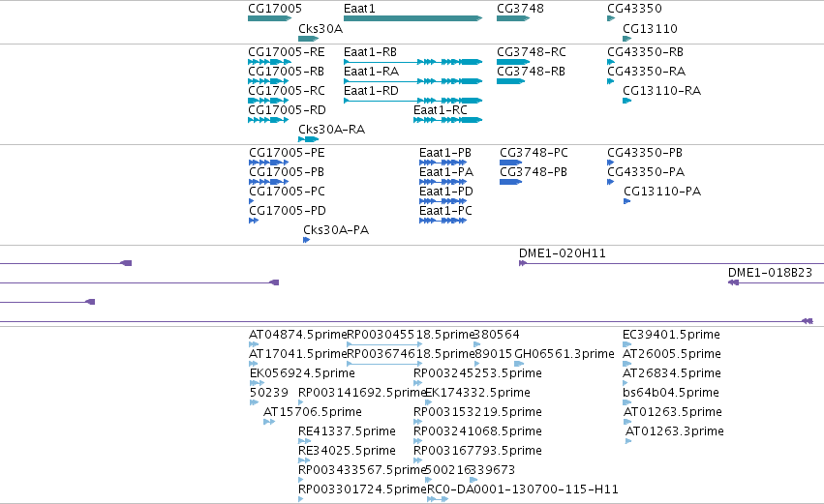Select protein Eaat1-PD
The width and height of the screenshot is (824, 504).
coord(443,201)
